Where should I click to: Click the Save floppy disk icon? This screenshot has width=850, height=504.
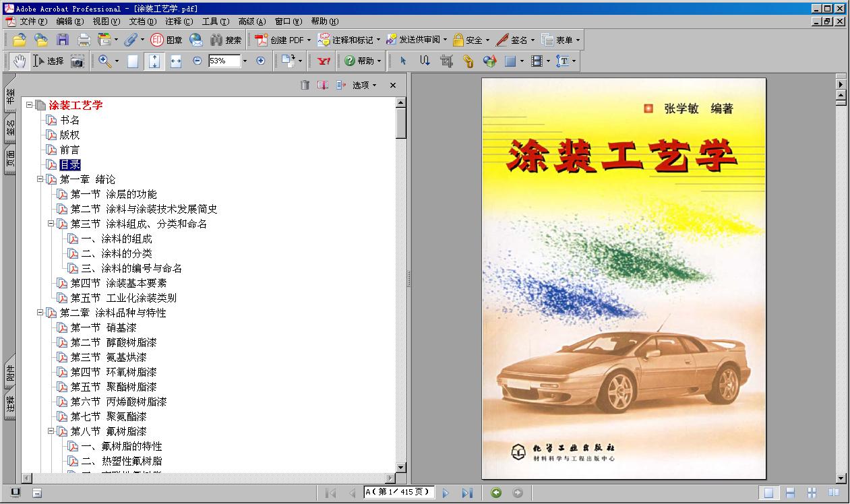63,40
